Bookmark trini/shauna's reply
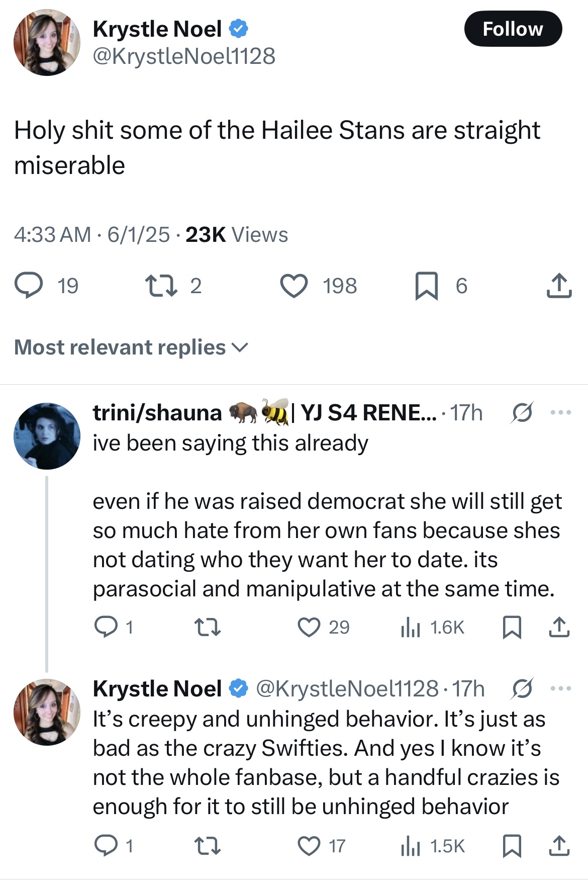This screenshot has width=588, height=886. [x=512, y=627]
